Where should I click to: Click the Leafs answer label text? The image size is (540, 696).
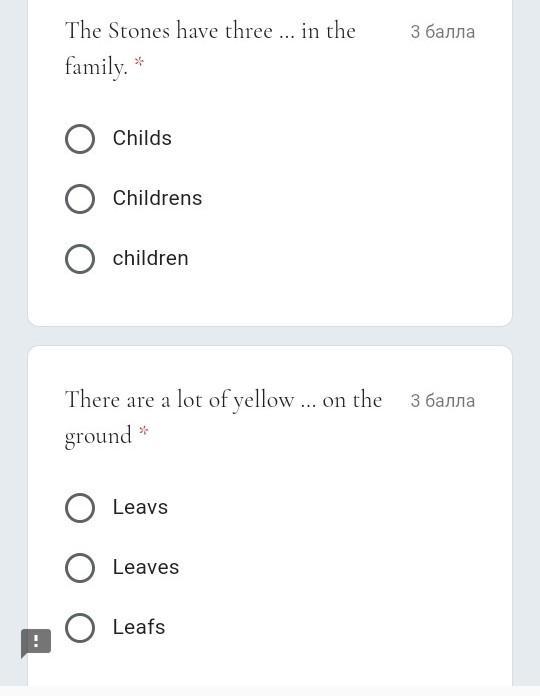click(x=139, y=627)
